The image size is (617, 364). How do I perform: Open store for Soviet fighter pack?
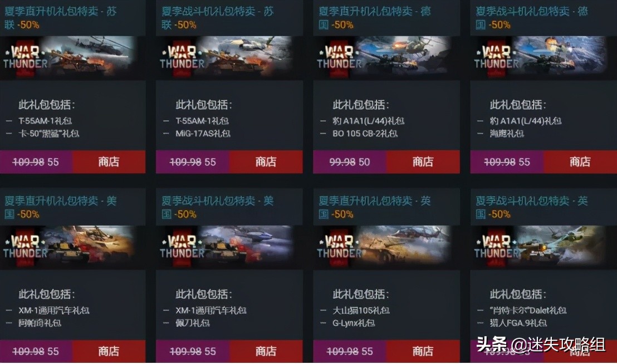(266, 161)
